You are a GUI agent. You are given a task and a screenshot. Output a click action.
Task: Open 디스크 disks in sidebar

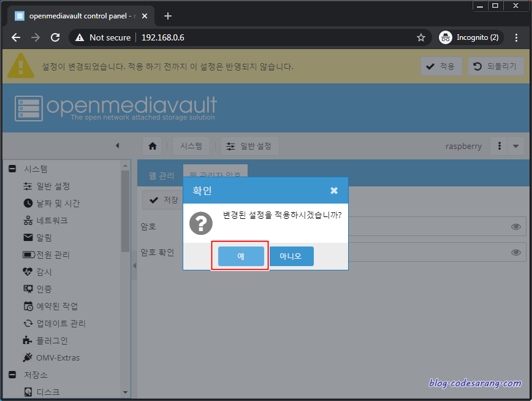point(42,392)
